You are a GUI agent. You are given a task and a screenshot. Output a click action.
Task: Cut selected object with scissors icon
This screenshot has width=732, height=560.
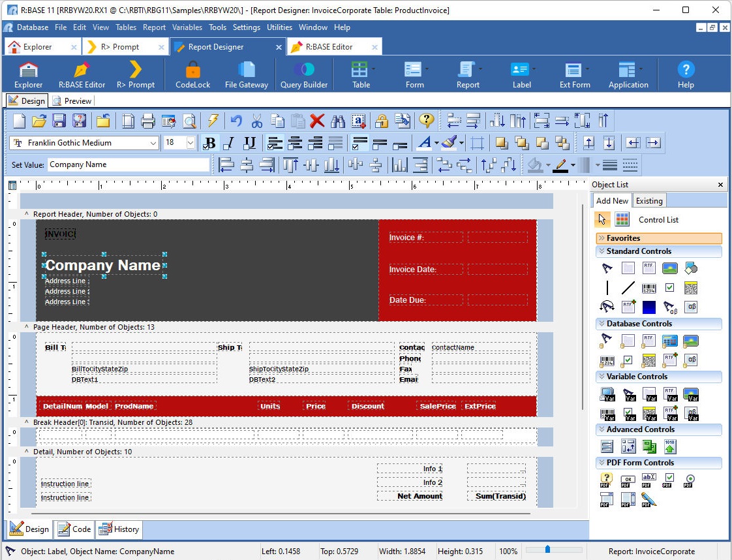257,121
